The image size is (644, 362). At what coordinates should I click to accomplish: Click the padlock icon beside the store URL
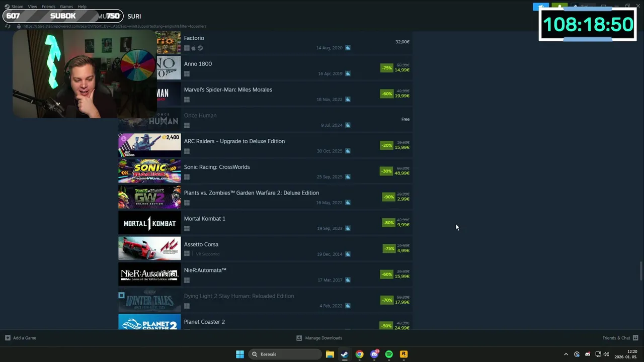[19, 26]
